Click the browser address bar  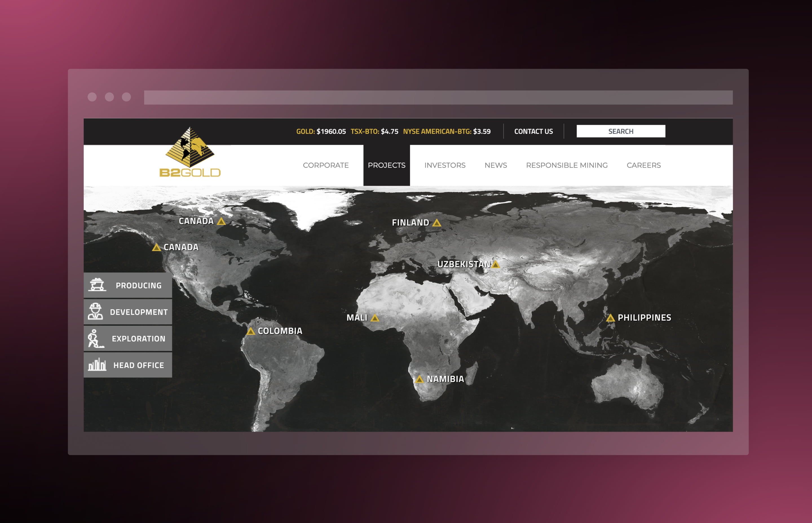tap(438, 97)
